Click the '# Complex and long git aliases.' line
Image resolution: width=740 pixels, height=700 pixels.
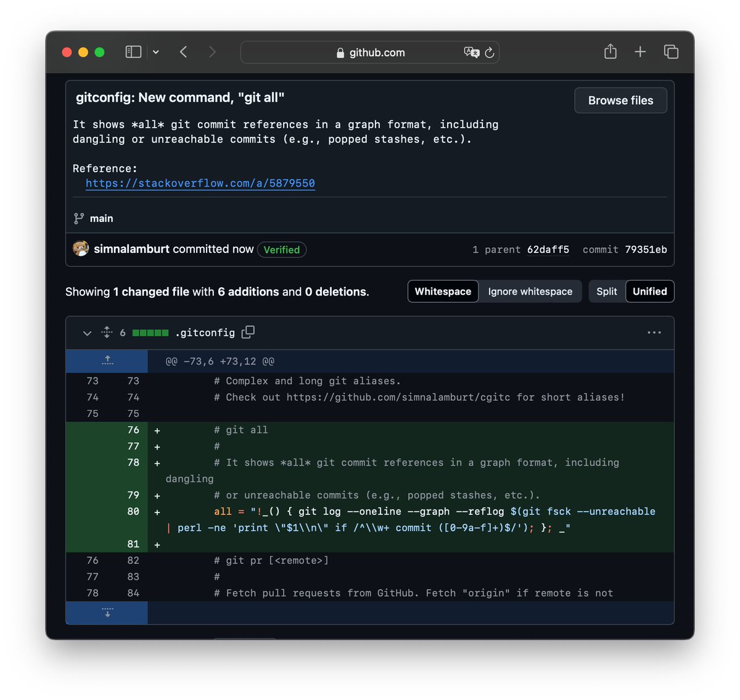(x=307, y=381)
